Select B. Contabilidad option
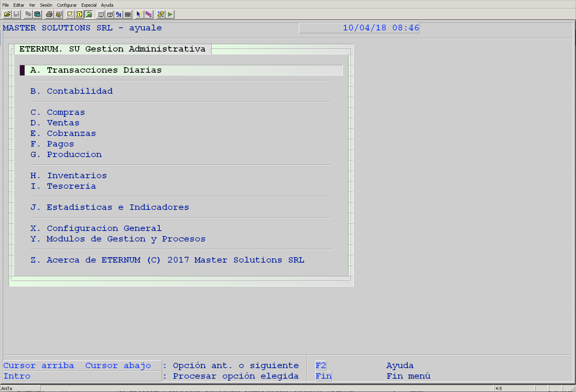 pyautogui.click(x=71, y=91)
